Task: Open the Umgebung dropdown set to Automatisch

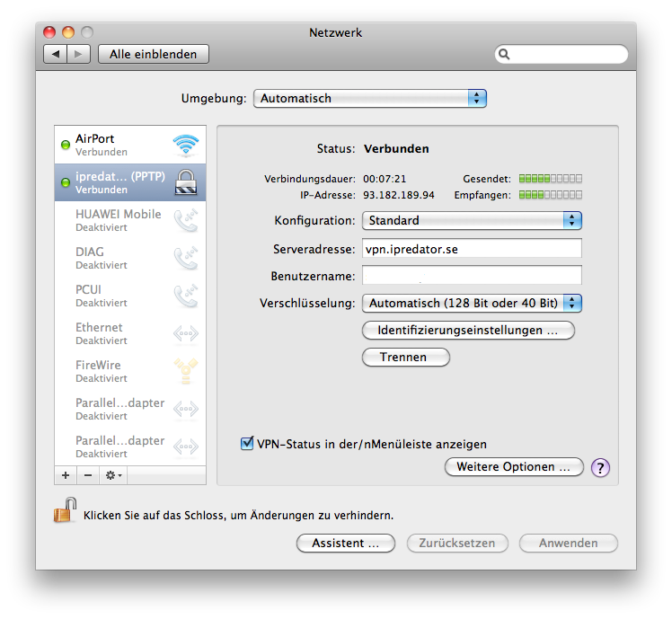Action: tap(370, 98)
